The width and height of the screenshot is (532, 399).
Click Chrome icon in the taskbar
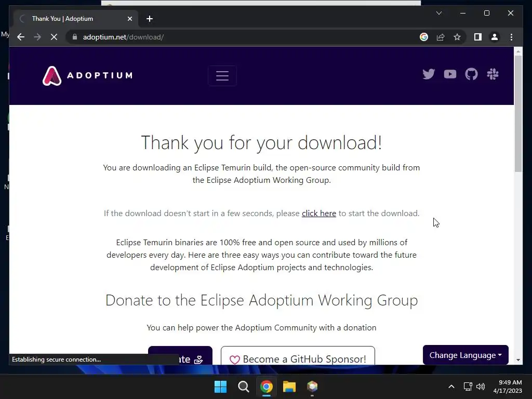click(267, 387)
